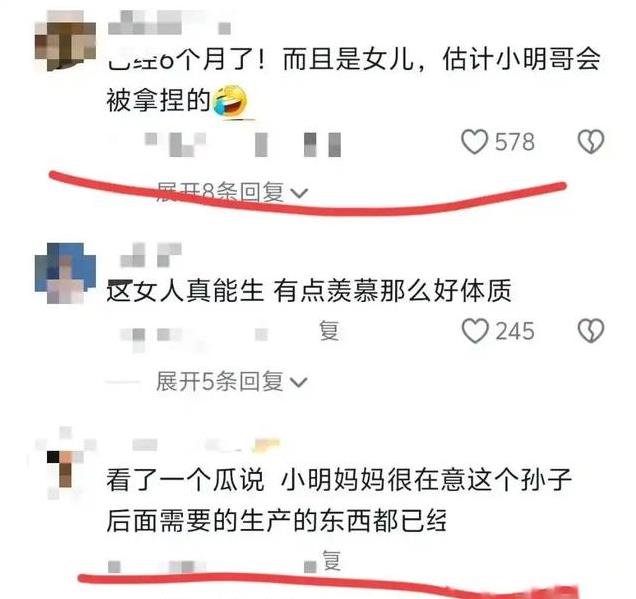Image resolution: width=636 pixels, height=599 pixels.
Task: Tap the first commenter's username
Action: pyautogui.click(x=170, y=23)
